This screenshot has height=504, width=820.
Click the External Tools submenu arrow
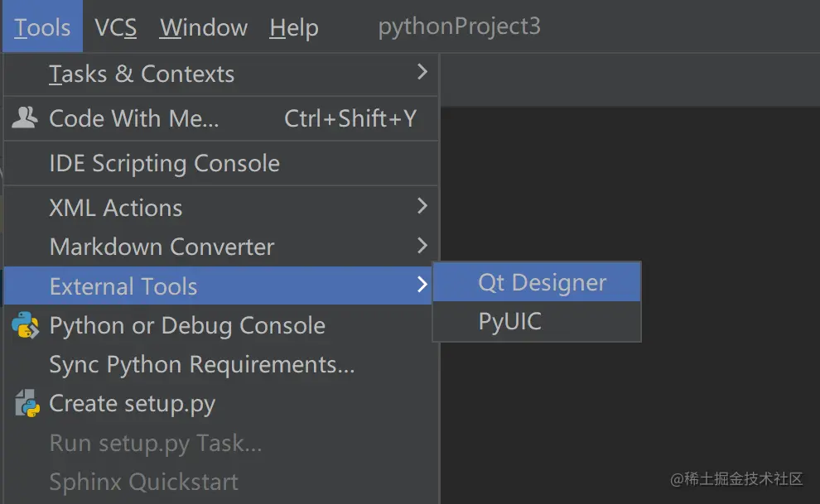(422, 286)
